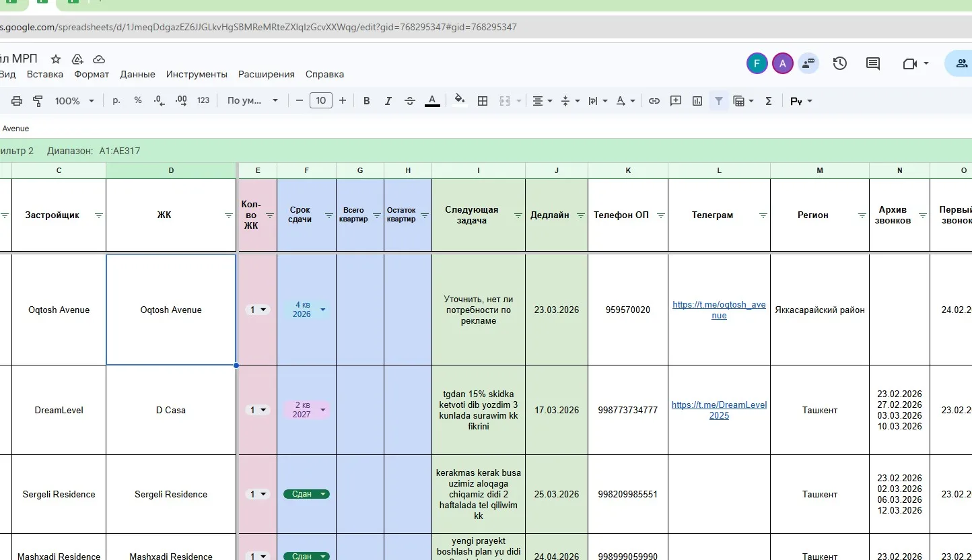Click the insert link icon

(654, 101)
